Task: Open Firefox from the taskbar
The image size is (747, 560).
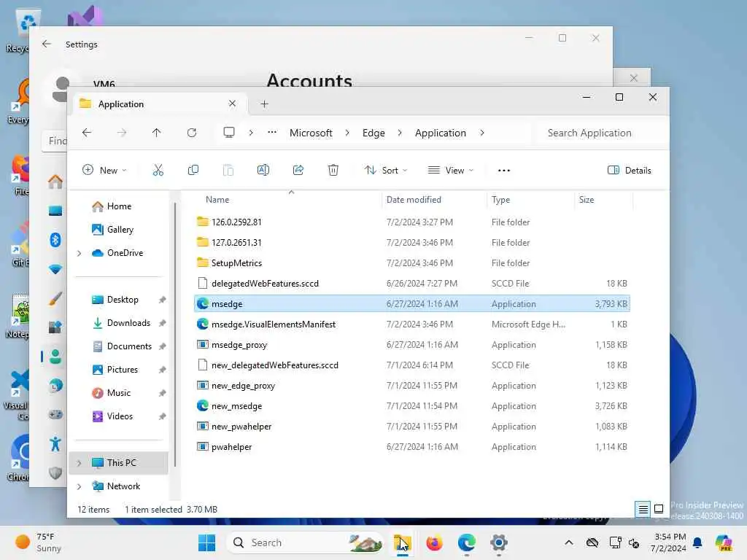Action: [434, 542]
